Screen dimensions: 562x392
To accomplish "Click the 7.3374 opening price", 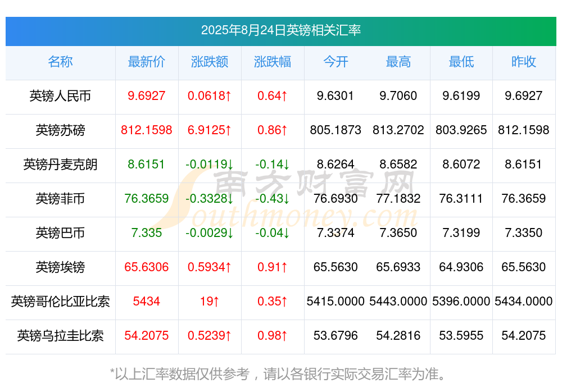I will click(336, 233).
